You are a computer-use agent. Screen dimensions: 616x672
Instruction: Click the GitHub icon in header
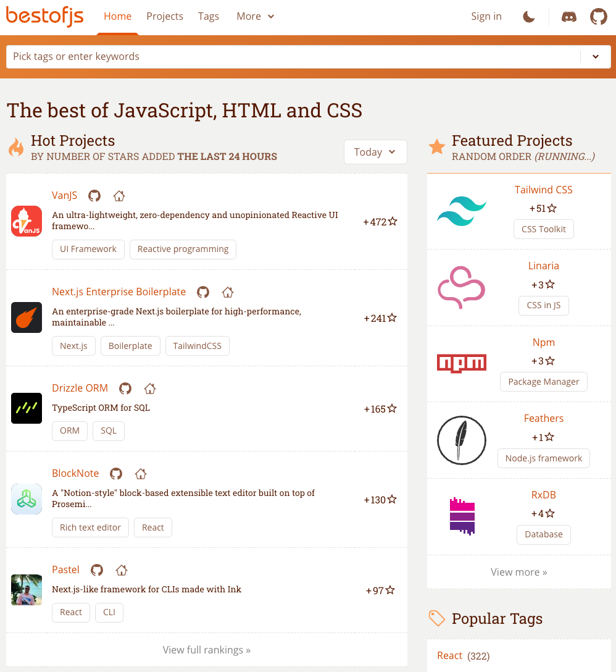tap(599, 17)
